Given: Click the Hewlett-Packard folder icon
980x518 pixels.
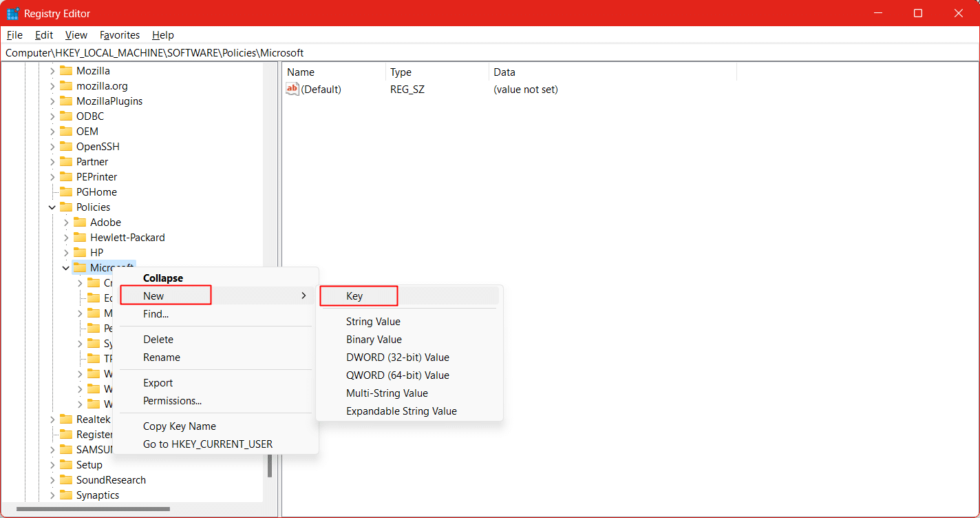Looking at the screenshot, I should (x=80, y=237).
